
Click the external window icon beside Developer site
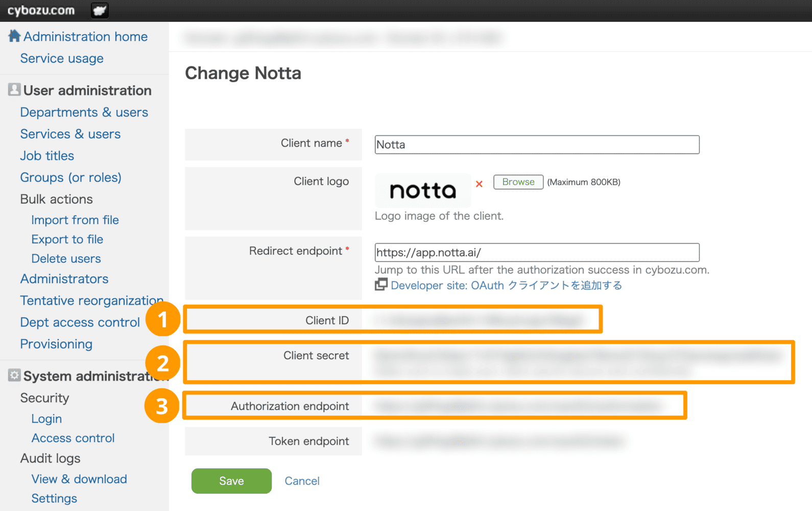381,284
